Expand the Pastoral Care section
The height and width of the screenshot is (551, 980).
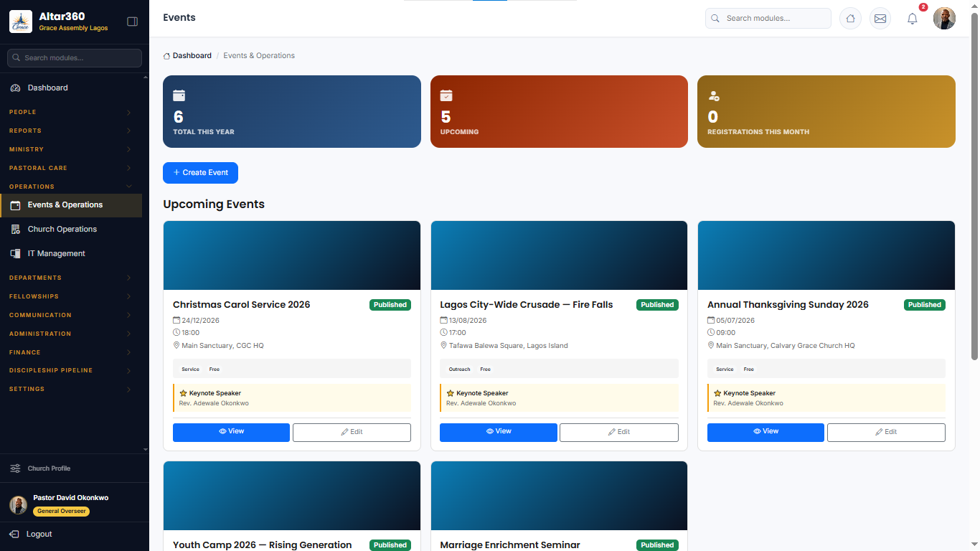(x=71, y=168)
